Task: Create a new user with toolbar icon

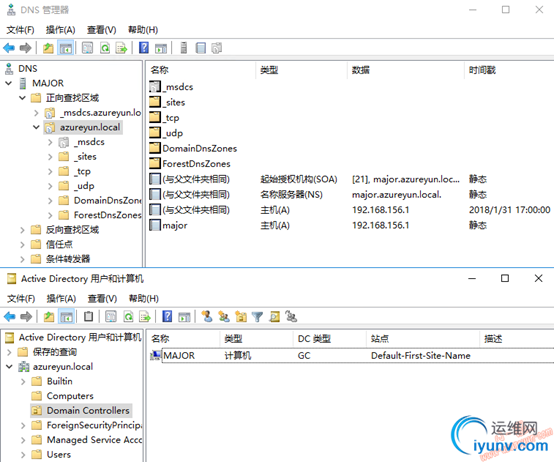Action: 207,316
